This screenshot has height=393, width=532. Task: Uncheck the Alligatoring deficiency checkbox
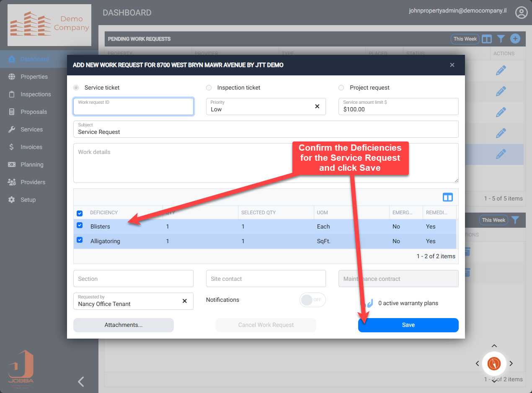80,240
